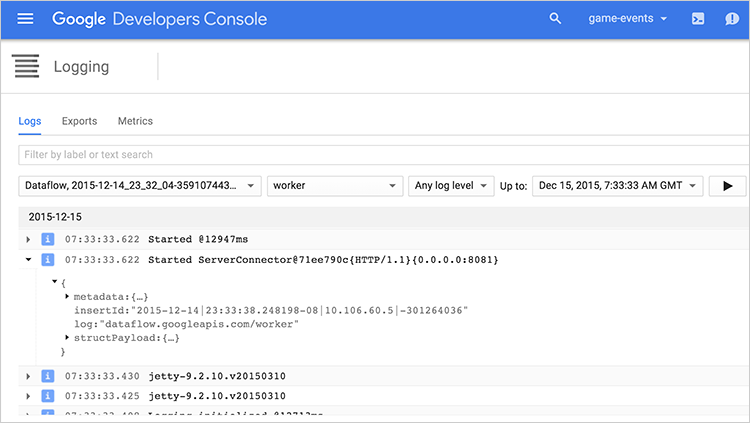Screen dimensions: 750x423
Task: Click info icon for ServerConnector entry
Action: (47, 259)
